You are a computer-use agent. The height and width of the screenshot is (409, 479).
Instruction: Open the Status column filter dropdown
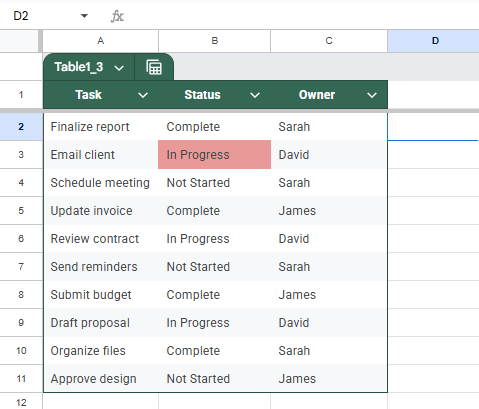click(255, 95)
